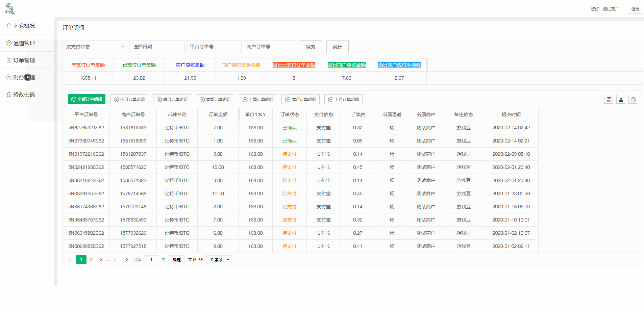The image size is (644, 312).
Task: Click the 搜索 search button
Action: [311, 47]
